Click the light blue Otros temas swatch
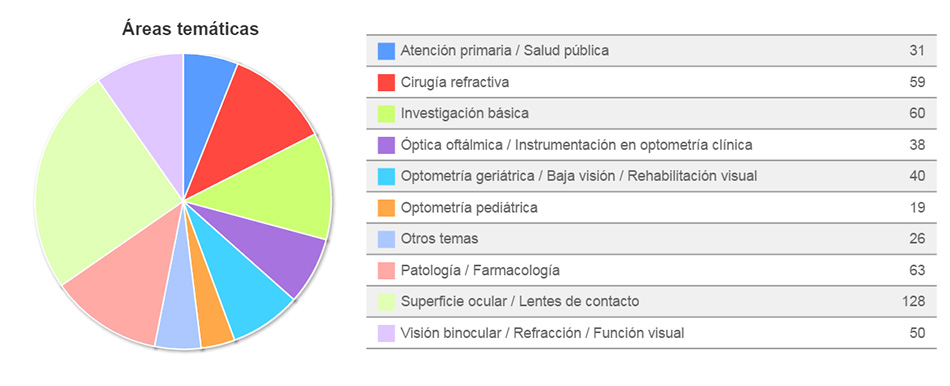Viewport: 950px width, 386px height. coord(386,239)
